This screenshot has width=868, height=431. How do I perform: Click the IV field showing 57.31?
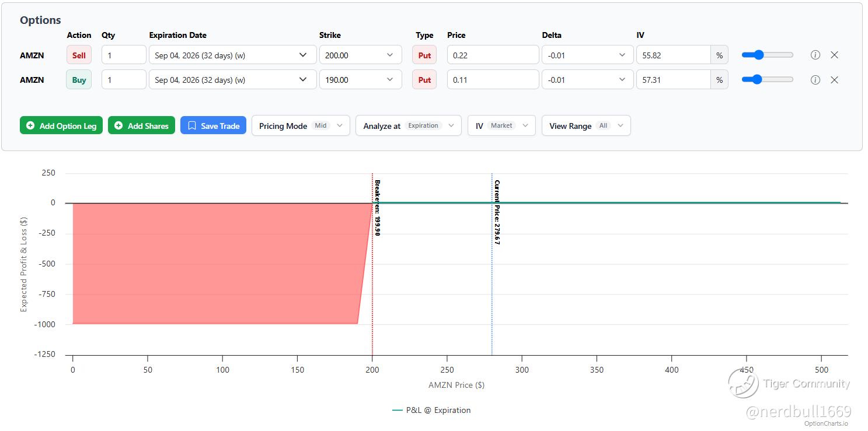pos(674,80)
